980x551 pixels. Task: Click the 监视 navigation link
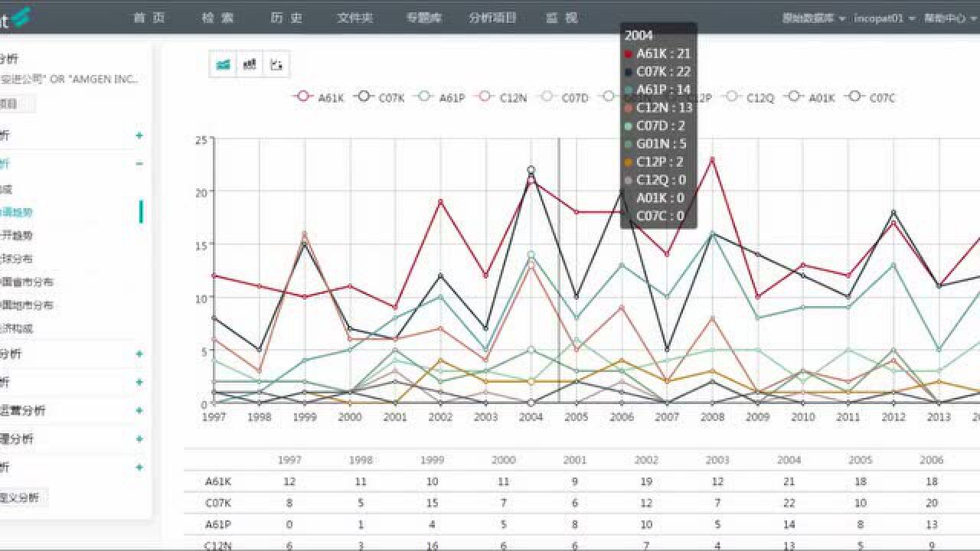tap(562, 18)
